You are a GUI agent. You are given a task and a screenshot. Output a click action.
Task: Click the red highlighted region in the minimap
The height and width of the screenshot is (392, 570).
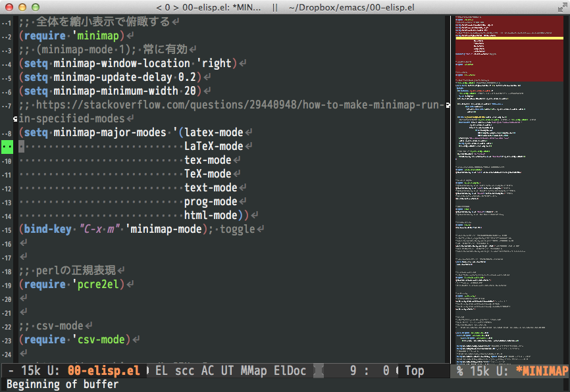pyautogui.click(x=509, y=49)
